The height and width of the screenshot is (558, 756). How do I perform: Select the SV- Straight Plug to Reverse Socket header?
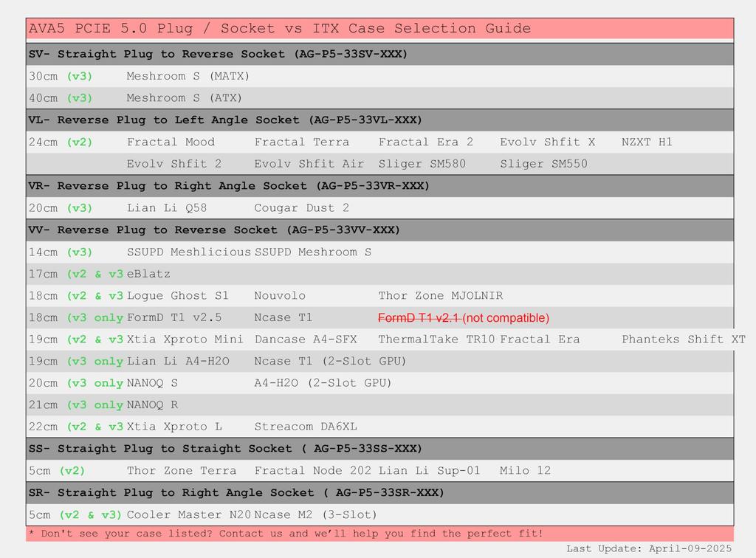pos(218,54)
